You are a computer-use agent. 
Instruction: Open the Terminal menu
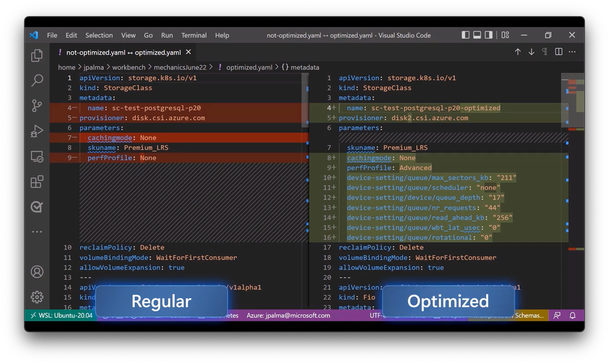[x=194, y=35]
